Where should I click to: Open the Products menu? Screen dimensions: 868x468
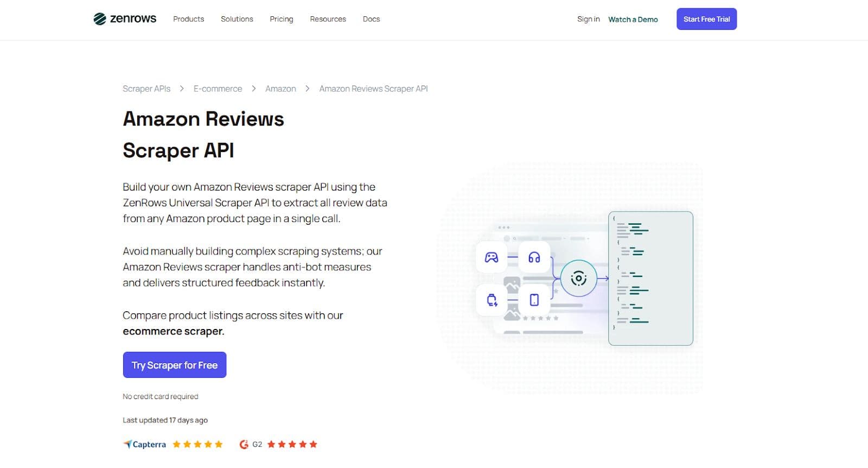189,19
